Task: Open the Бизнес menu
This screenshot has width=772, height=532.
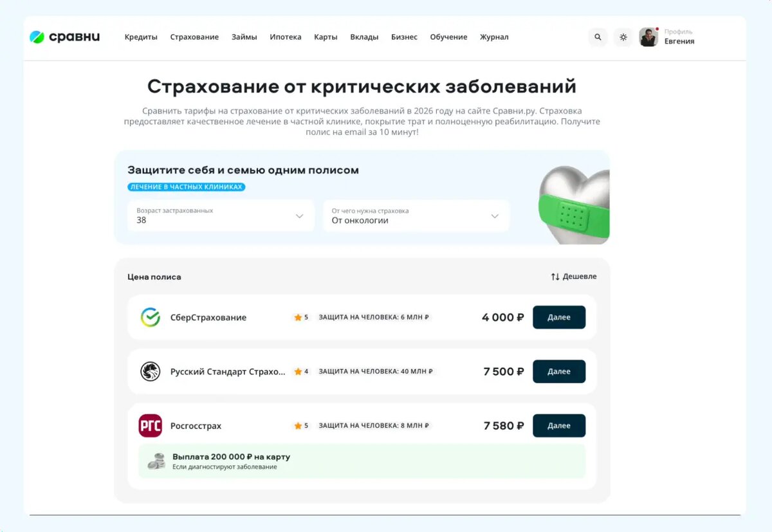Action: tap(404, 37)
